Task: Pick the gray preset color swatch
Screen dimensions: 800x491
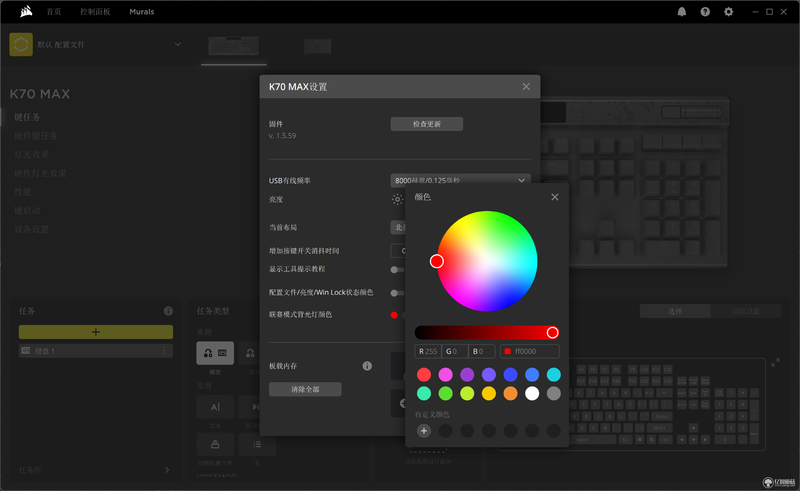Action: tap(554, 394)
